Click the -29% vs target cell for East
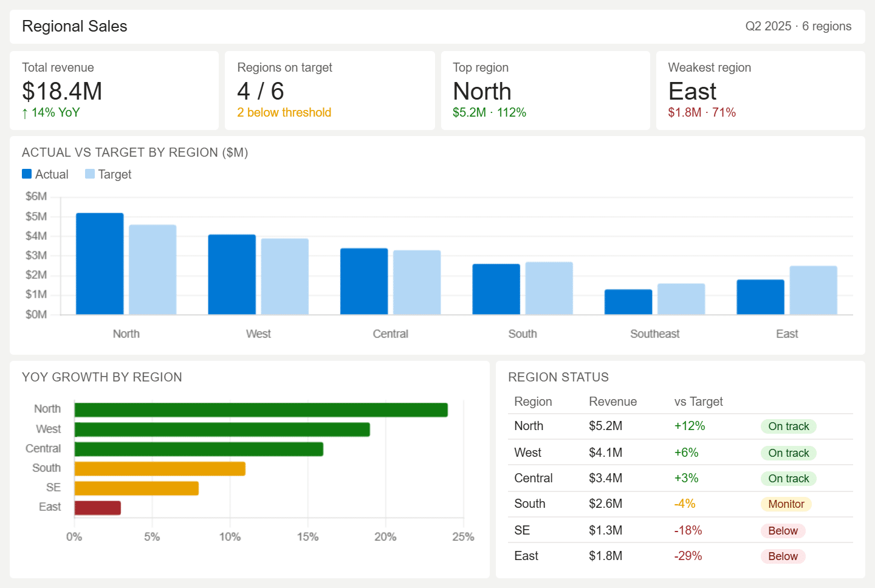 coord(688,556)
